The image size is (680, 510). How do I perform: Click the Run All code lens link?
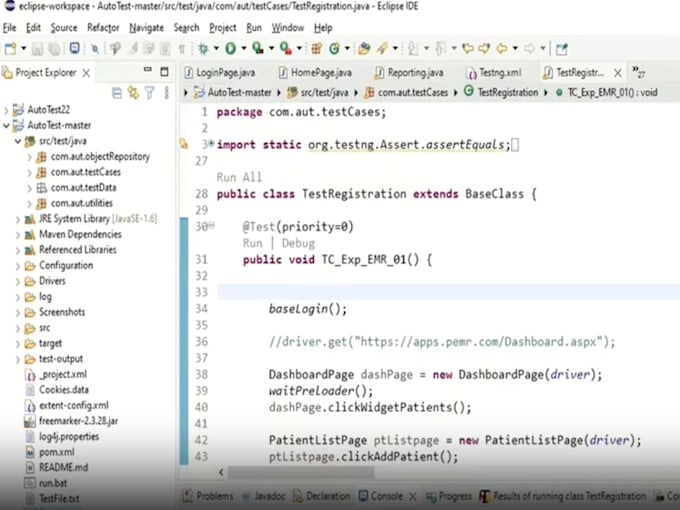pos(239,177)
